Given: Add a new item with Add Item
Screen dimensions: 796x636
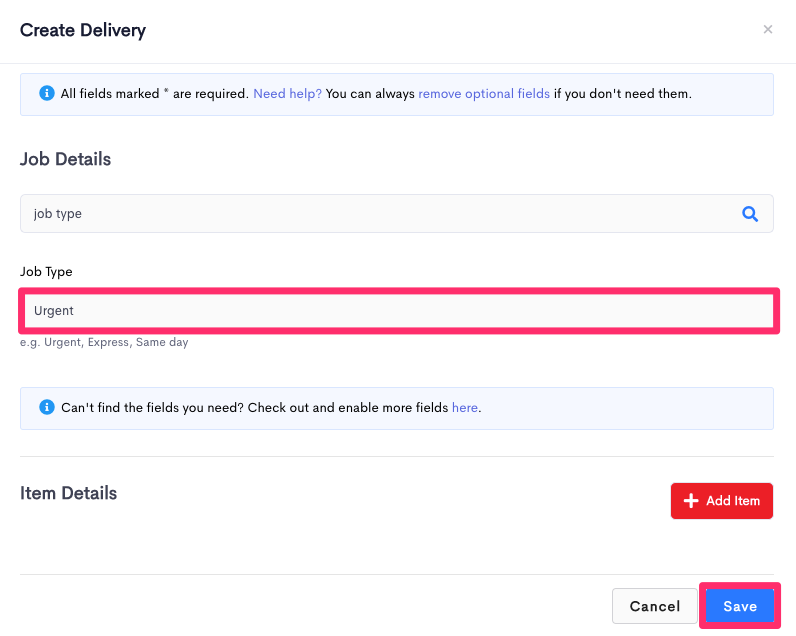Looking at the screenshot, I should click(x=721, y=500).
